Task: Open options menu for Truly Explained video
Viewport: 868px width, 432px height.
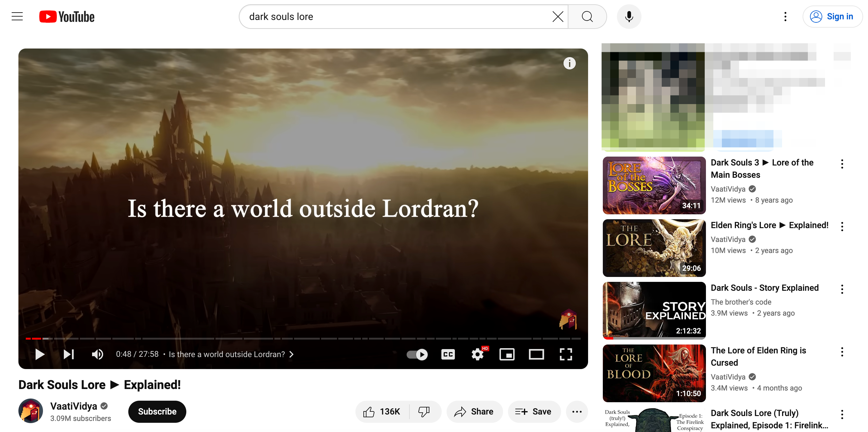Action: 842,414
